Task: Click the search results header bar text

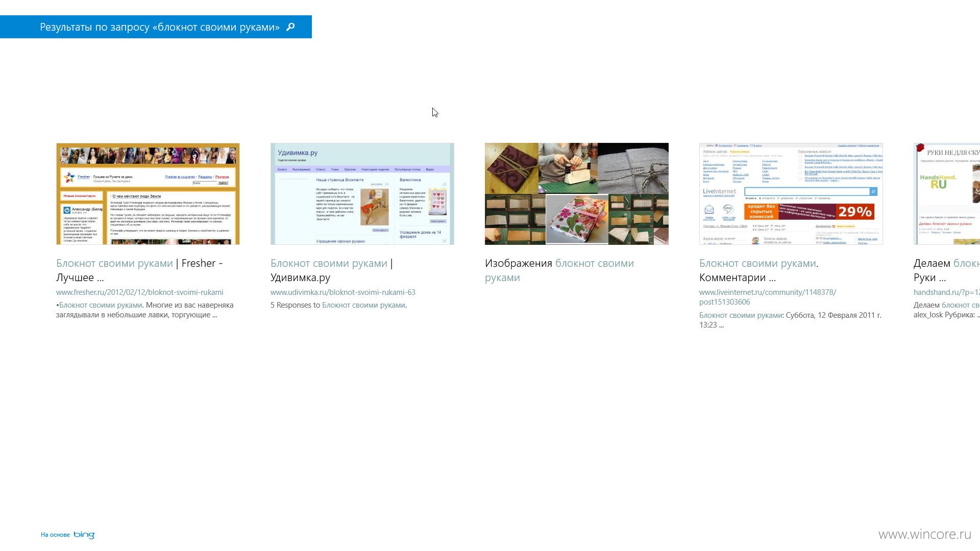Action: (x=160, y=27)
